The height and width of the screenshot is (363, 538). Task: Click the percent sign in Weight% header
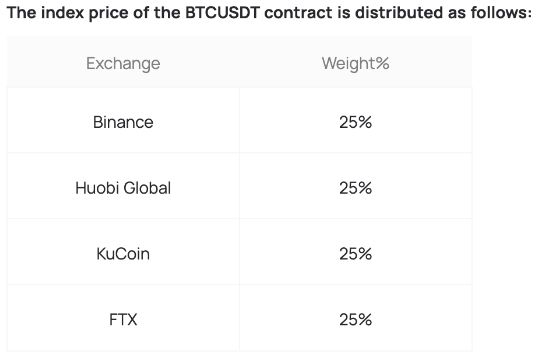tap(382, 63)
